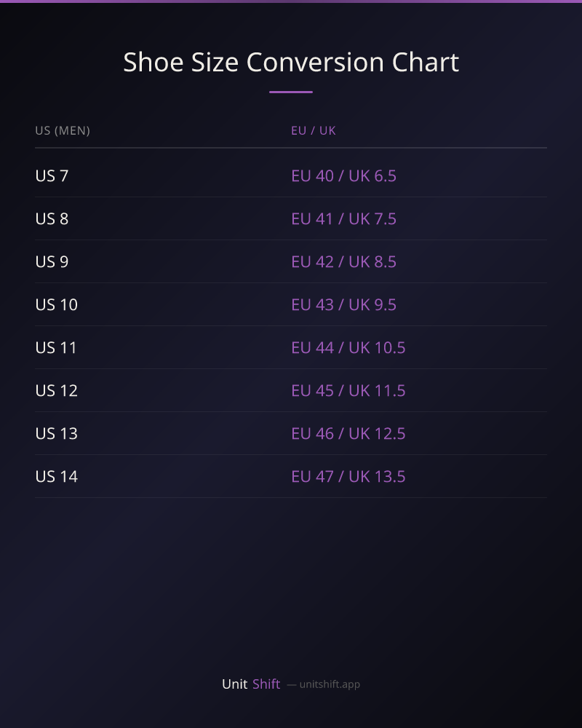Screen dimensions: 582x728
Task: Click the EU 46 / UK 12.5 value
Action: pos(348,433)
